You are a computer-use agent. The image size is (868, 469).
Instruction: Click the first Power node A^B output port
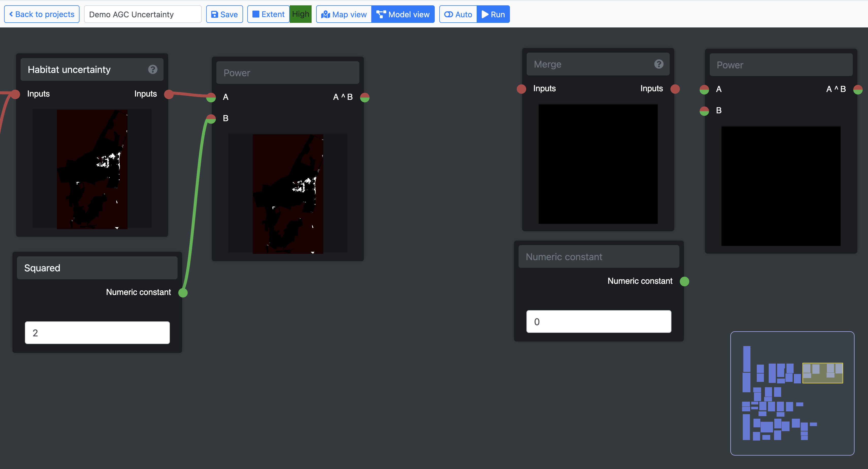click(x=365, y=98)
